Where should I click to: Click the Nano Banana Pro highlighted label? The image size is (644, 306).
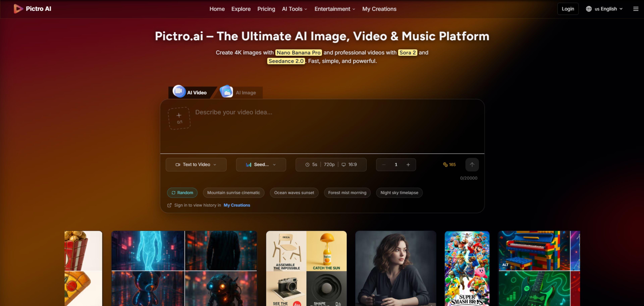click(299, 52)
